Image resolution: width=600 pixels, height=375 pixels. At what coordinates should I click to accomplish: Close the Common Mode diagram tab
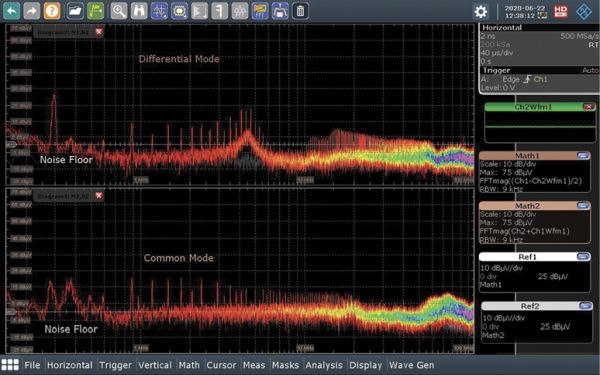pyautogui.click(x=99, y=196)
